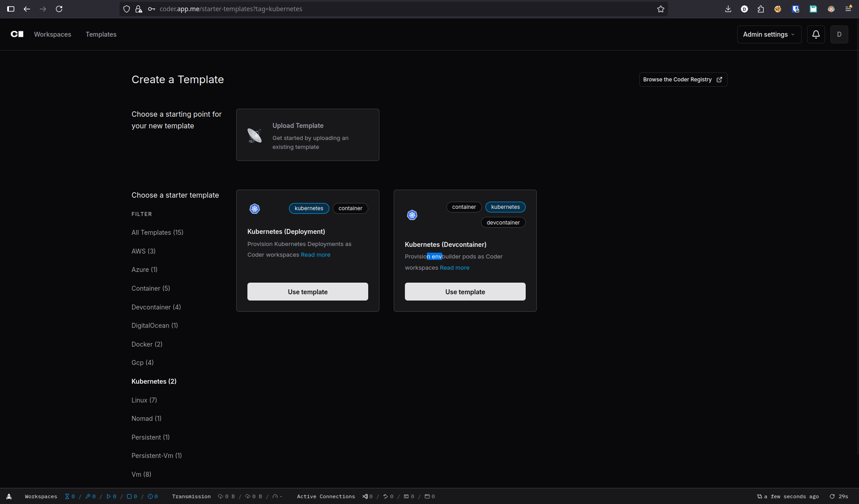This screenshot has height=504, width=859.
Task: Switch to the Workspaces tab
Action: (52, 34)
